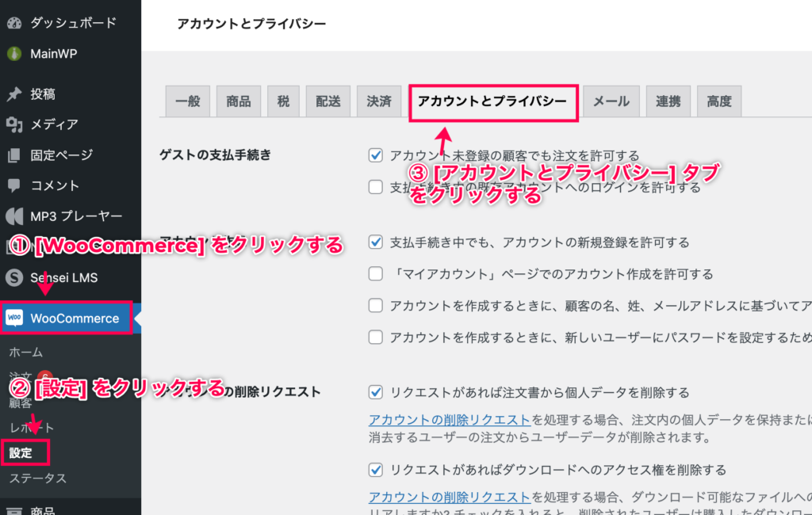Switch to the 決済 tab

(379, 101)
